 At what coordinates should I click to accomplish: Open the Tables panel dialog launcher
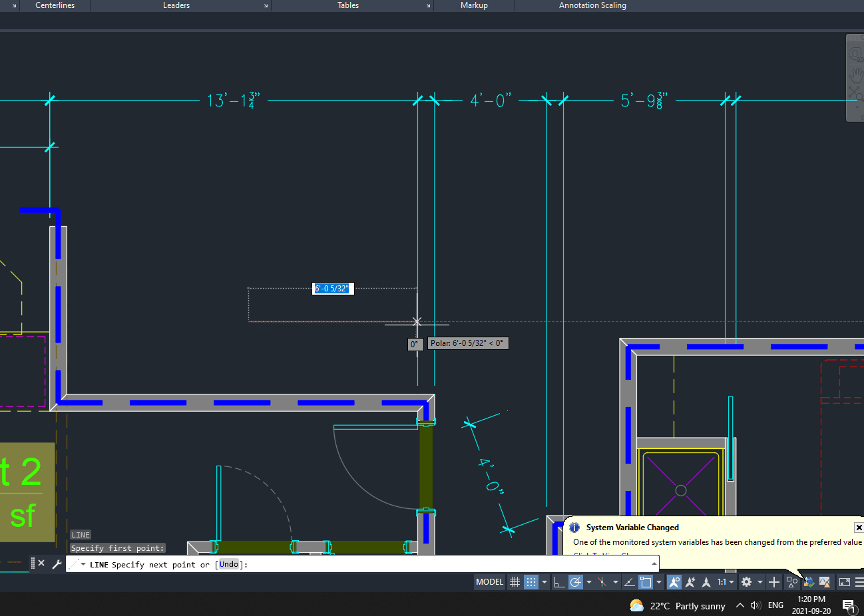[428, 5]
